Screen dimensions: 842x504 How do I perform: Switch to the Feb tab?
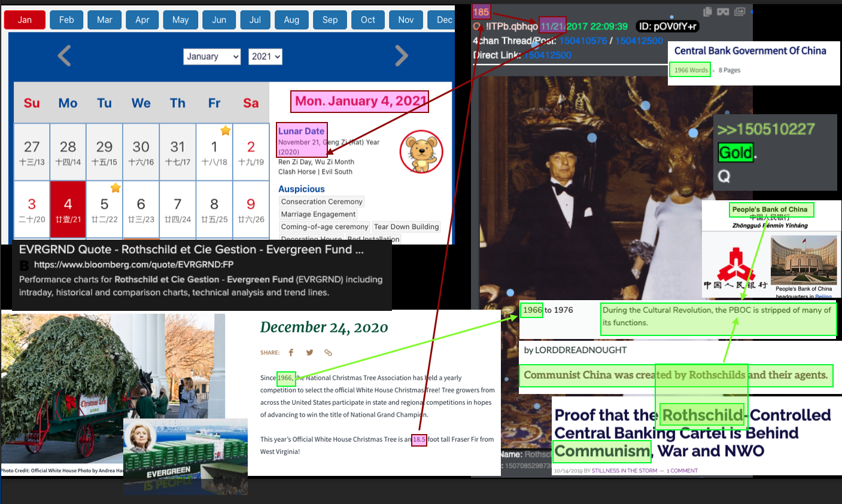click(66, 20)
